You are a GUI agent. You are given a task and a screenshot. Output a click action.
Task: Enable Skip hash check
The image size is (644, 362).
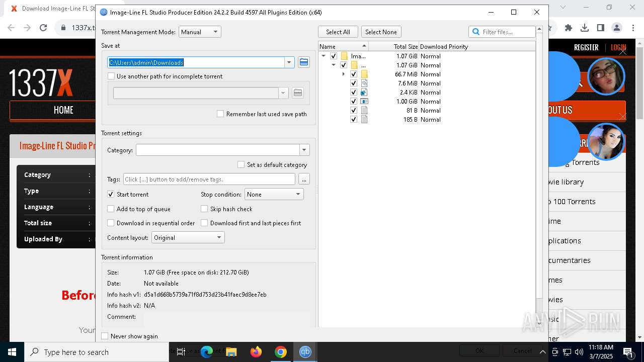click(204, 209)
